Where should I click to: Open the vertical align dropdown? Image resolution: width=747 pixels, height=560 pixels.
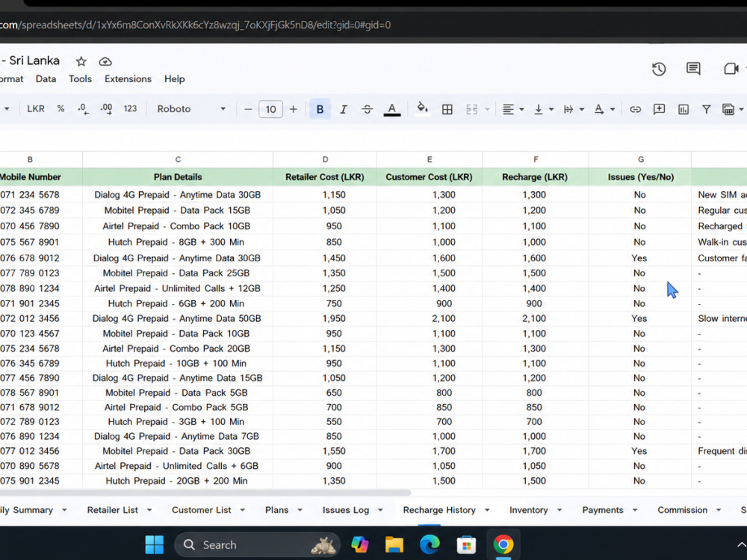tap(543, 110)
